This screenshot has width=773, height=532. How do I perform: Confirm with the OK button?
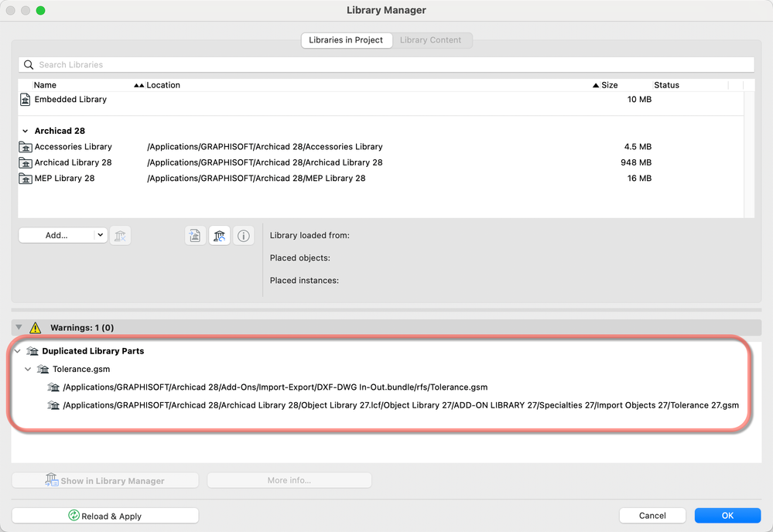point(727,516)
